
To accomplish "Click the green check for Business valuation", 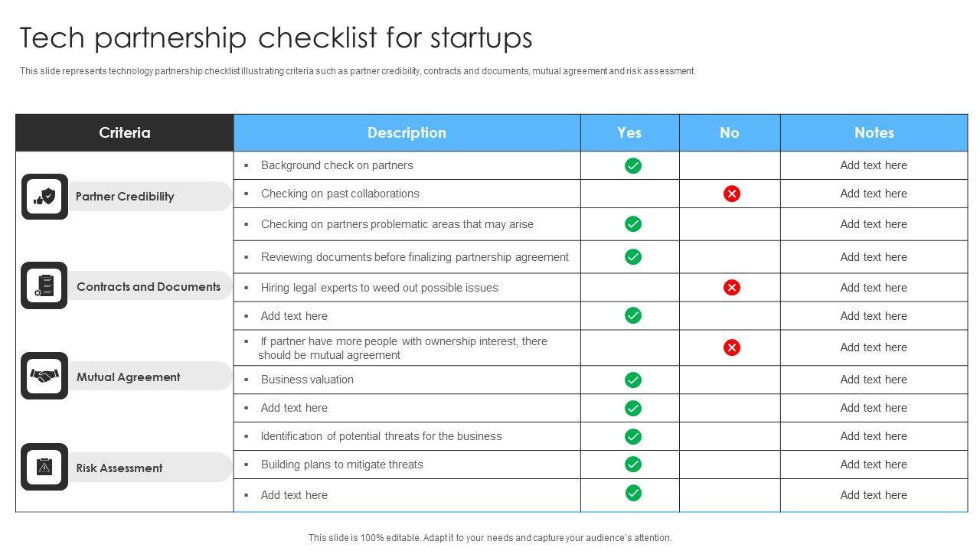I will click(x=633, y=380).
